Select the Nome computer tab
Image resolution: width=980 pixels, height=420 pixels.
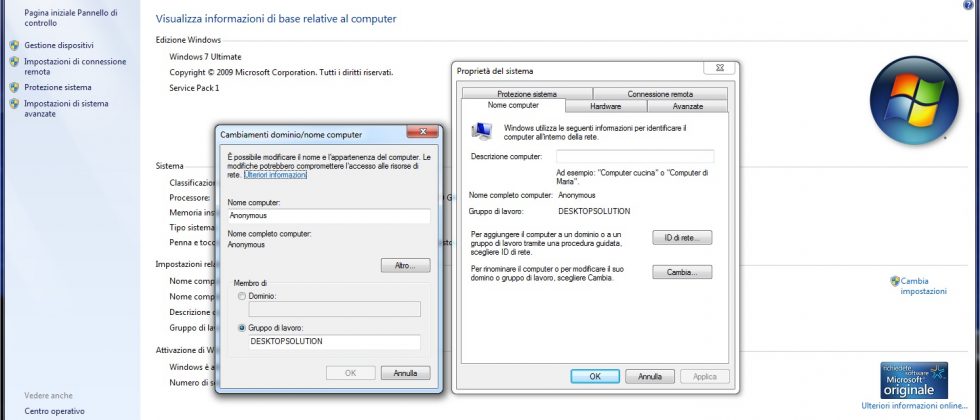pos(513,105)
